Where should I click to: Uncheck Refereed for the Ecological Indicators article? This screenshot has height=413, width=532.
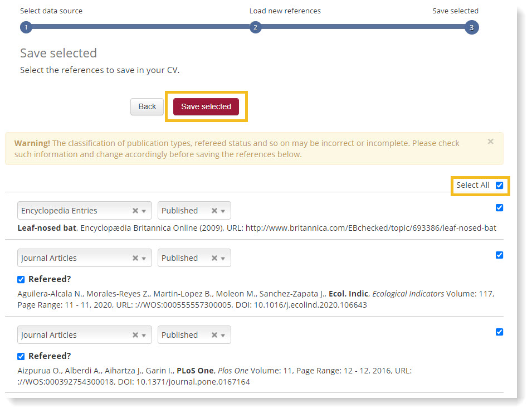coord(21,279)
